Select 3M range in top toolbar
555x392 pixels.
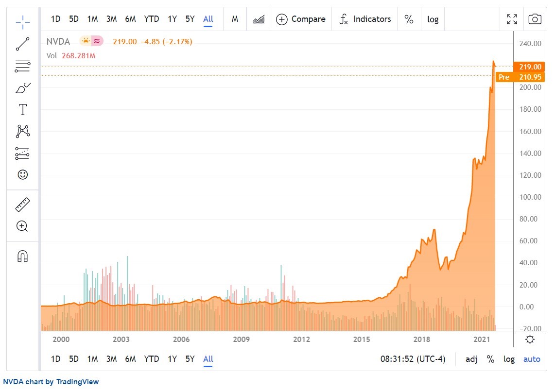111,19
